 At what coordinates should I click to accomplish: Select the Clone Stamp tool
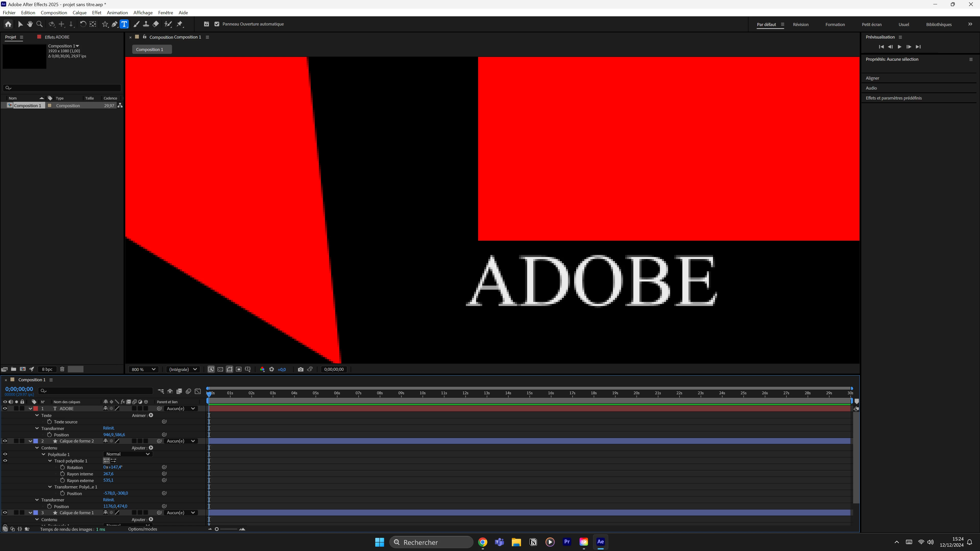click(x=146, y=24)
